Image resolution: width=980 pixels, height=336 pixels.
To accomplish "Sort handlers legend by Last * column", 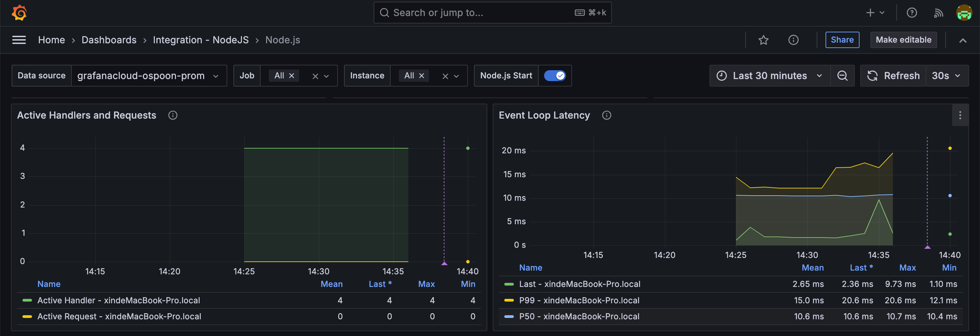I will pos(380,284).
